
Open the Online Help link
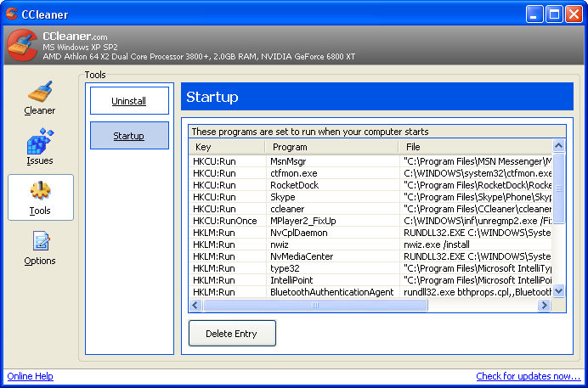[30, 376]
